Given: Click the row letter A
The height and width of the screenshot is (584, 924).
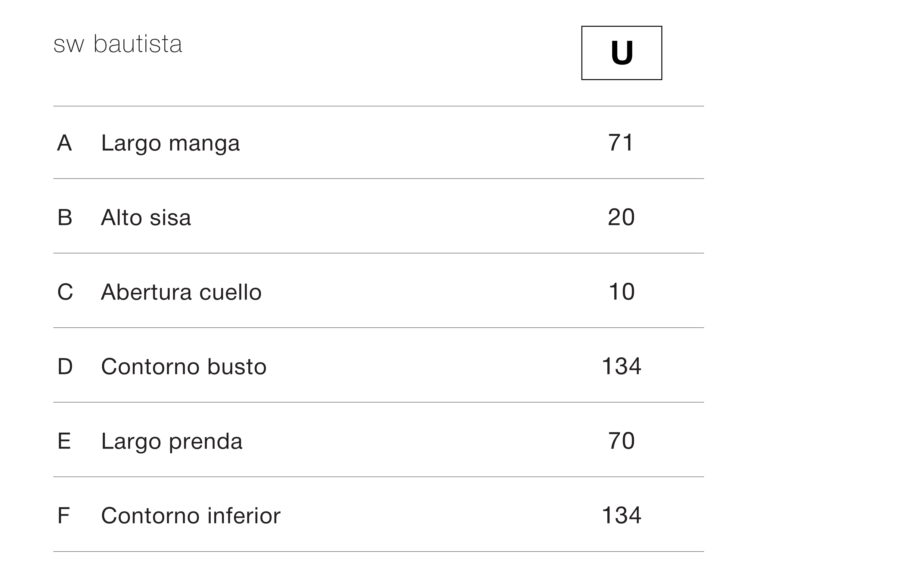Looking at the screenshot, I should click(64, 143).
